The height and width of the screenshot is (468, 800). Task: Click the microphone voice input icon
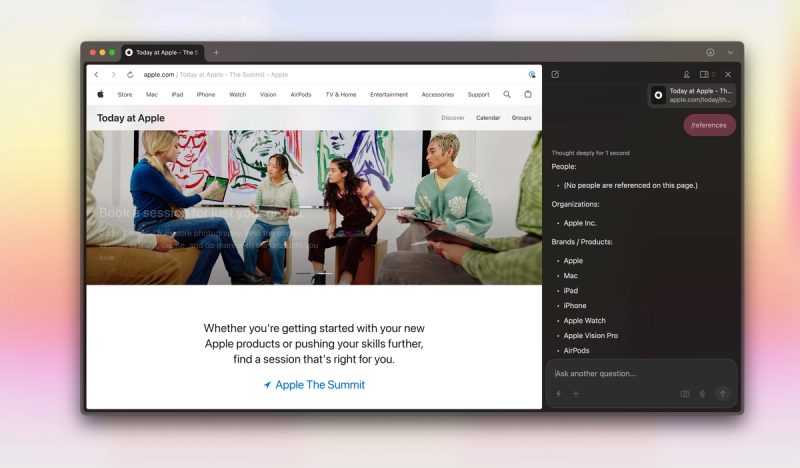tap(702, 393)
